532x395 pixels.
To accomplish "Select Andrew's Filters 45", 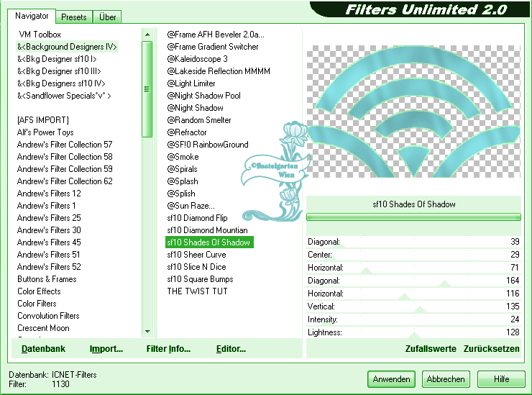I will coord(49,242).
